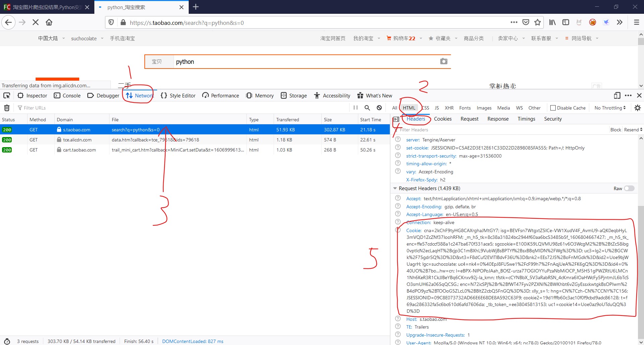The height and width of the screenshot is (345, 644).
Task: Open the Debugger tab
Action: click(103, 96)
